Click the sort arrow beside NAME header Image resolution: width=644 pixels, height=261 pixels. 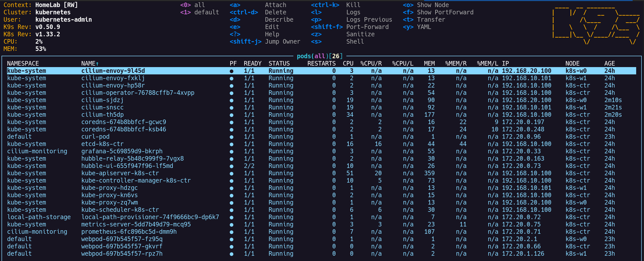click(97, 64)
